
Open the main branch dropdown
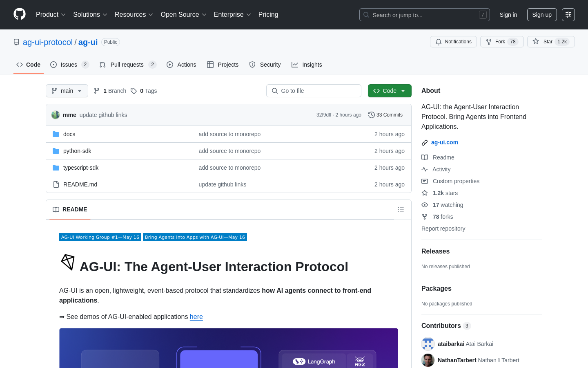67,91
